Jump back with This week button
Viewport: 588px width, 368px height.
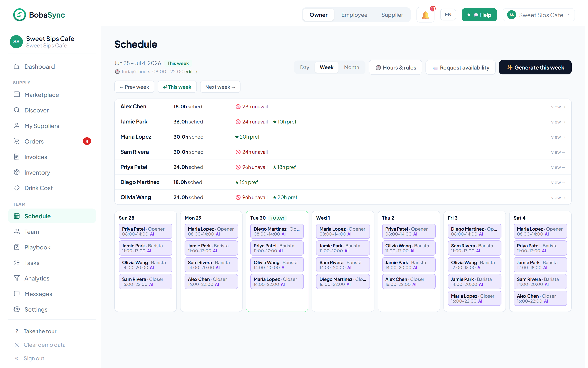tap(177, 87)
